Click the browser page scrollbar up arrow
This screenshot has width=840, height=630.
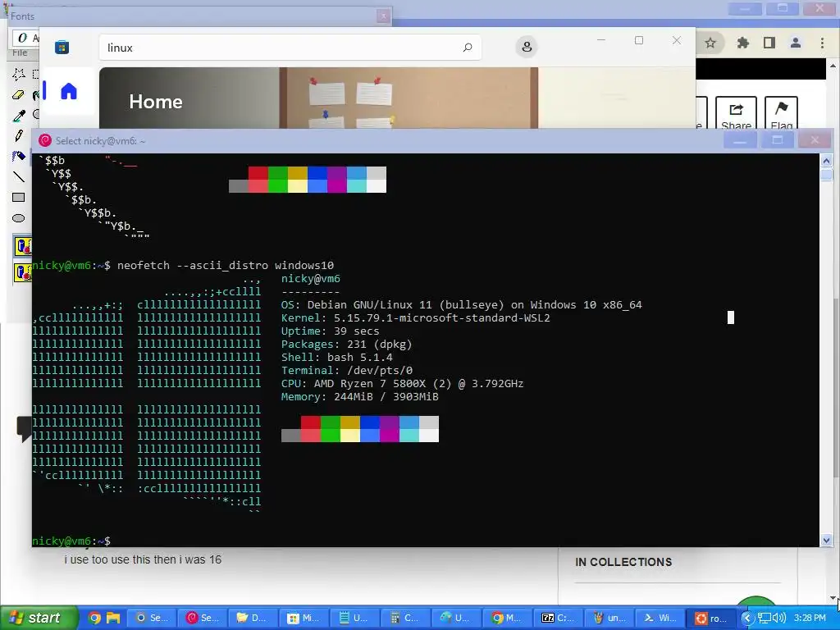833,66
